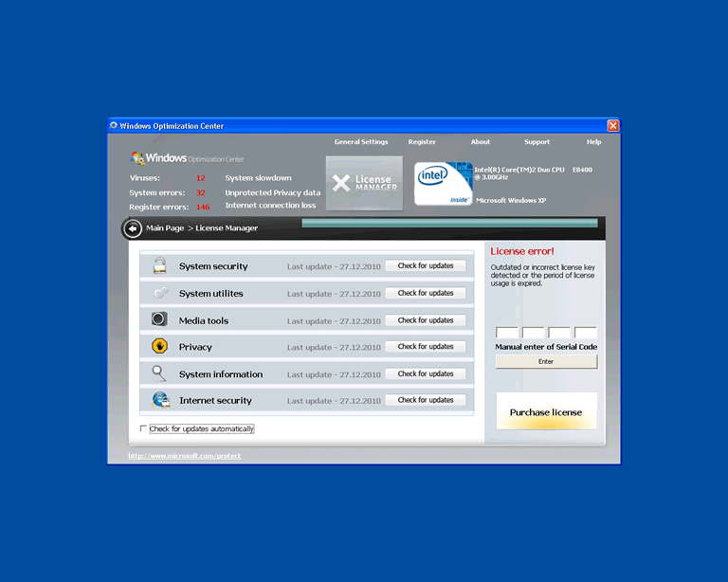Image resolution: width=728 pixels, height=582 pixels.
Task: Click the License Manager X logo
Action: (x=363, y=182)
